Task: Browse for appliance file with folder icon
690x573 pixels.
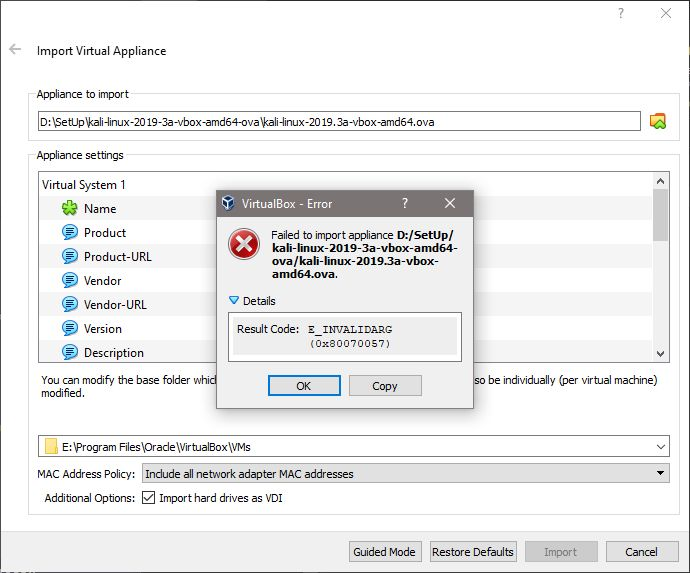Action: click(x=658, y=121)
